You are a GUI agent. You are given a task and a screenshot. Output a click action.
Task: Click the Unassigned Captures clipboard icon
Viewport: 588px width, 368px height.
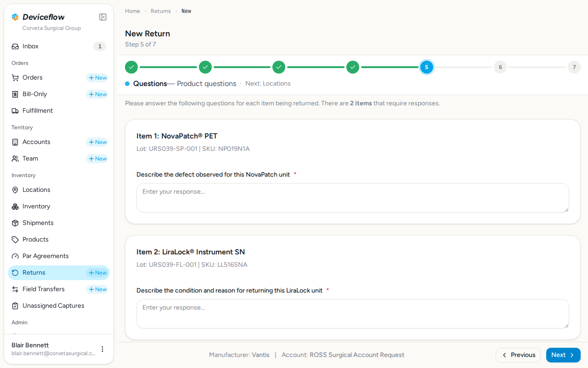(x=15, y=306)
